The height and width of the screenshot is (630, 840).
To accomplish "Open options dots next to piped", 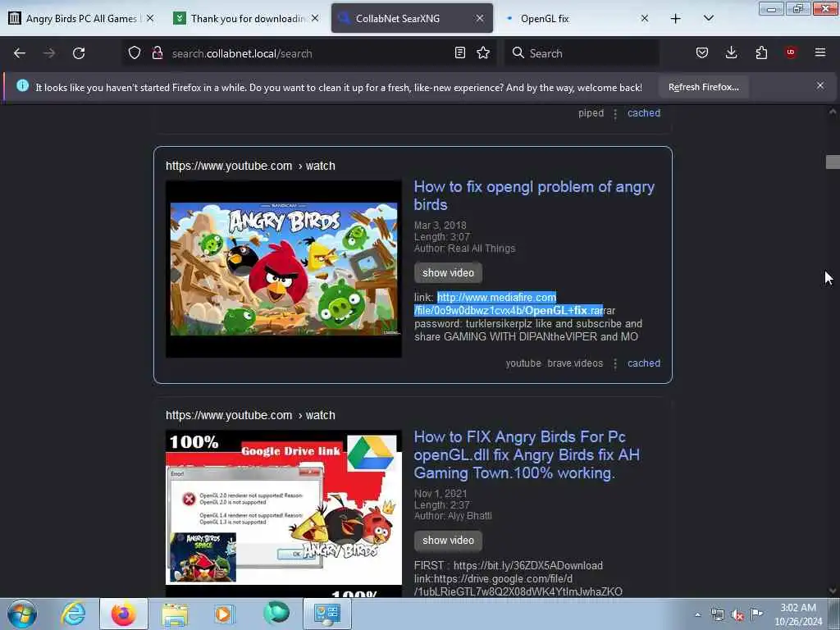I will 615,113.
